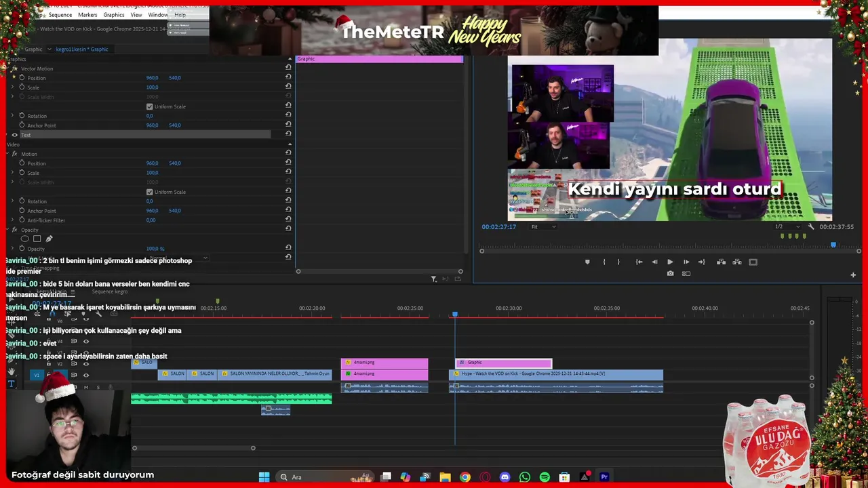This screenshot has width=868, height=488.
Task: Select the kegro11kesin * Graphic tab
Action: click(82, 49)
